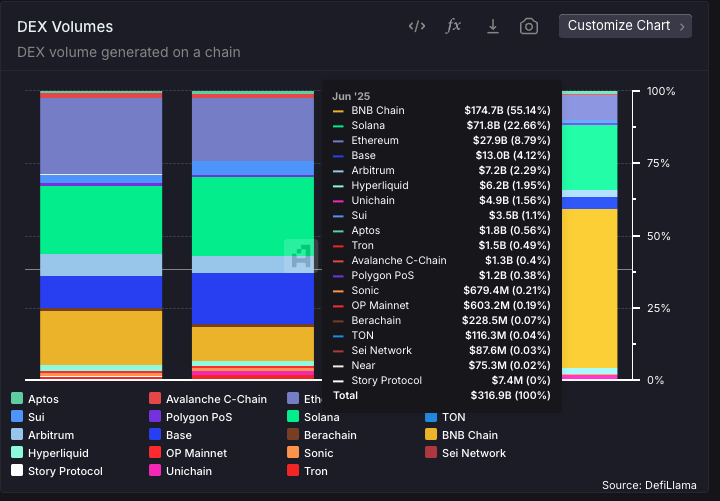
Task: Click the 75% axis label
Action: [658, 163]
